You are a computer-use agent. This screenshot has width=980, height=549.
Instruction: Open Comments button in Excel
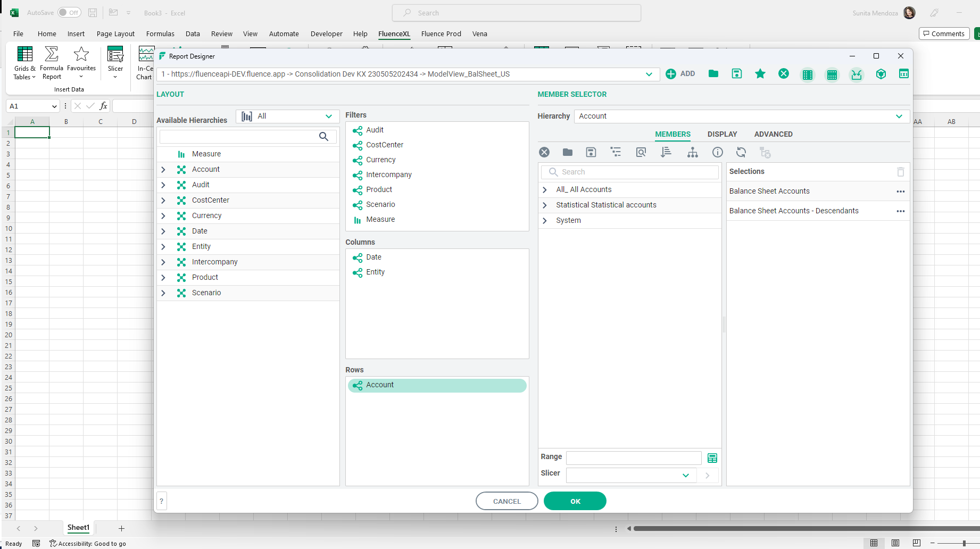coord(944,34)
